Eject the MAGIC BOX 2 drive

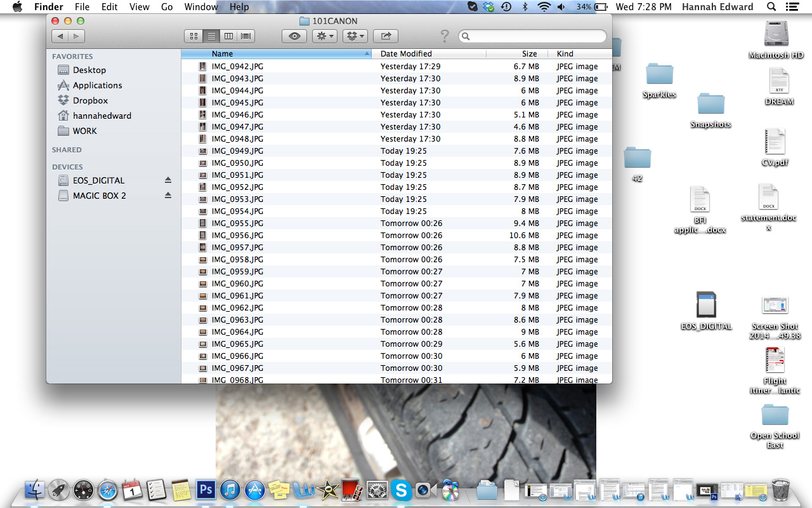point(168,196)
